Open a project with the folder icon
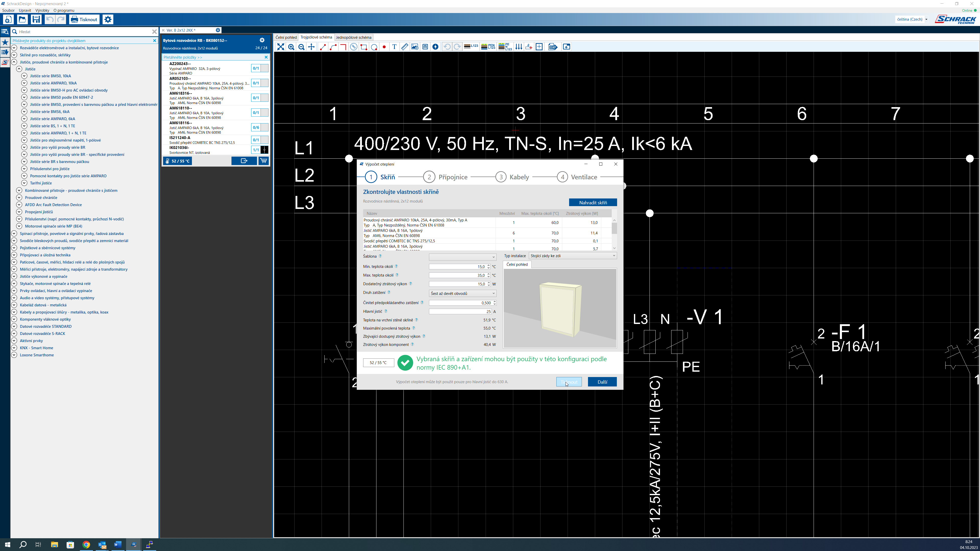Screen dimensions: 980x551 (22, 19)
